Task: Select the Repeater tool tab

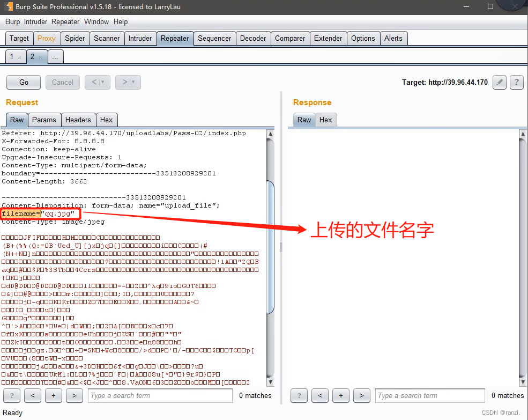Action: click(175, 39)
